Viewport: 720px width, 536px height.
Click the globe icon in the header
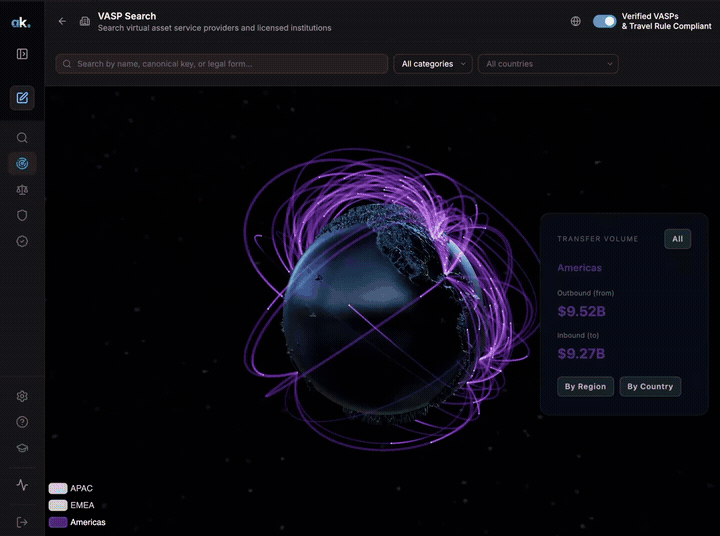pyautogui.click(x=575, y=21)
